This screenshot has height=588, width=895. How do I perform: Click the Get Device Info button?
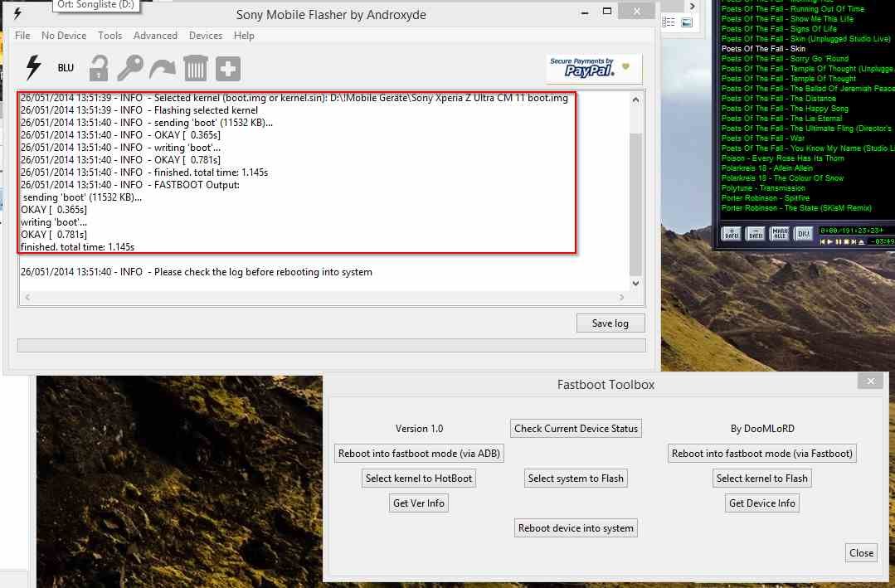point(762,503)
